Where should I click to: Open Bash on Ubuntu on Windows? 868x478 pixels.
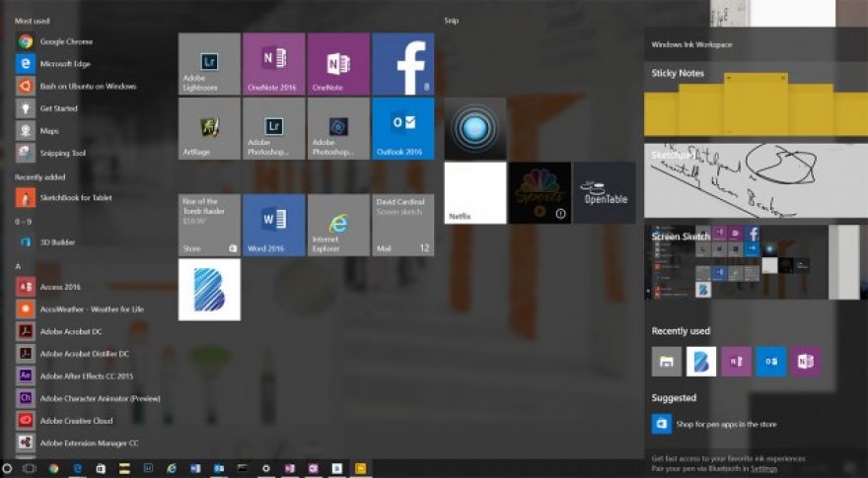pos(76,87)
